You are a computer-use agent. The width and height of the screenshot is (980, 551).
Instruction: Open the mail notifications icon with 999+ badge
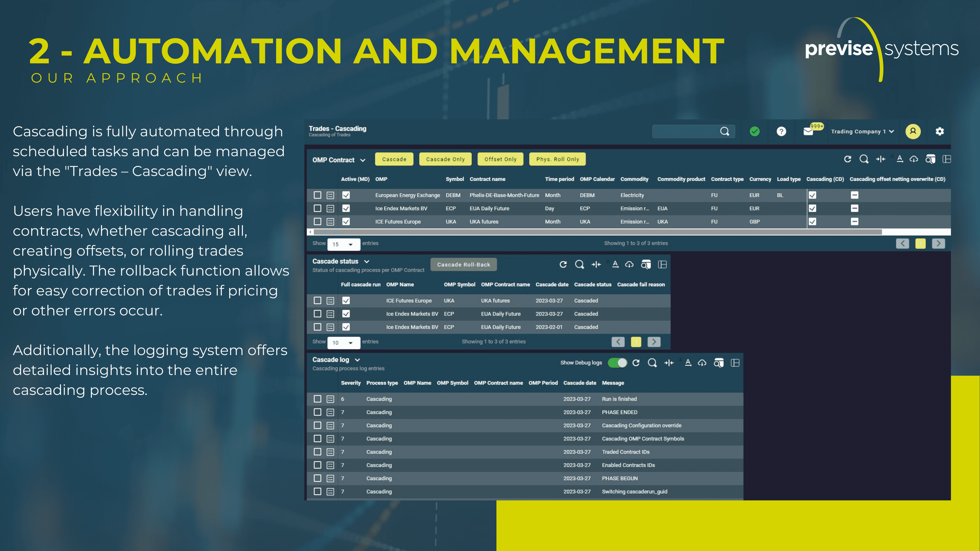pos(808,132)
